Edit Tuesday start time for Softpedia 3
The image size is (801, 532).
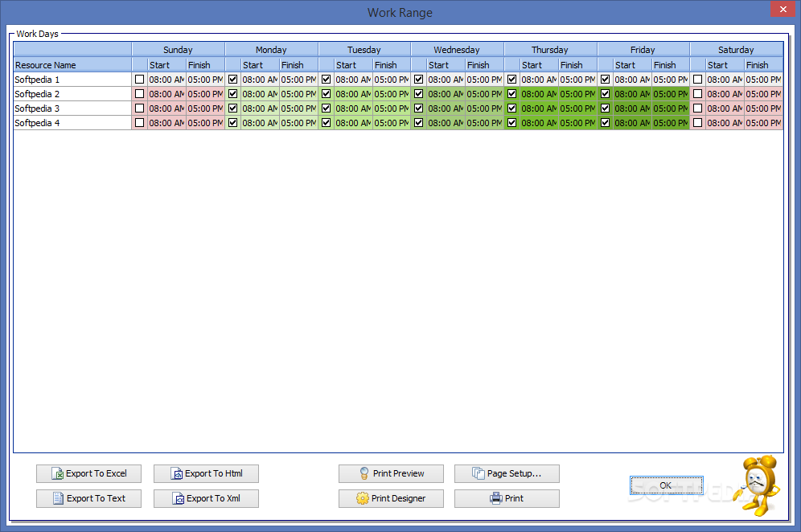coord(354,108)
